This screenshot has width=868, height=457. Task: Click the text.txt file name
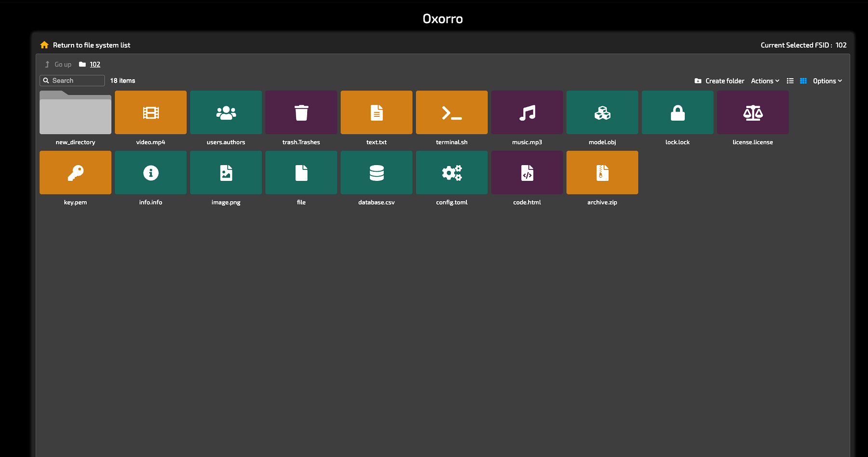point(376,142)
